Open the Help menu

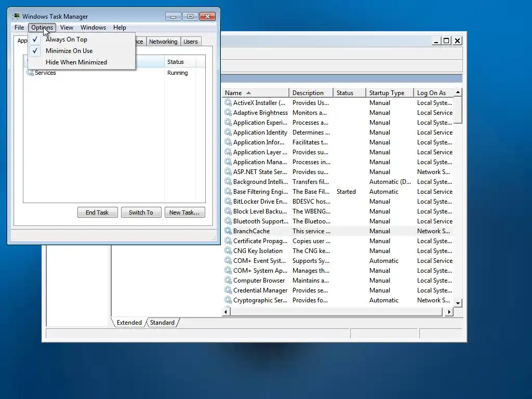[119, 28]
